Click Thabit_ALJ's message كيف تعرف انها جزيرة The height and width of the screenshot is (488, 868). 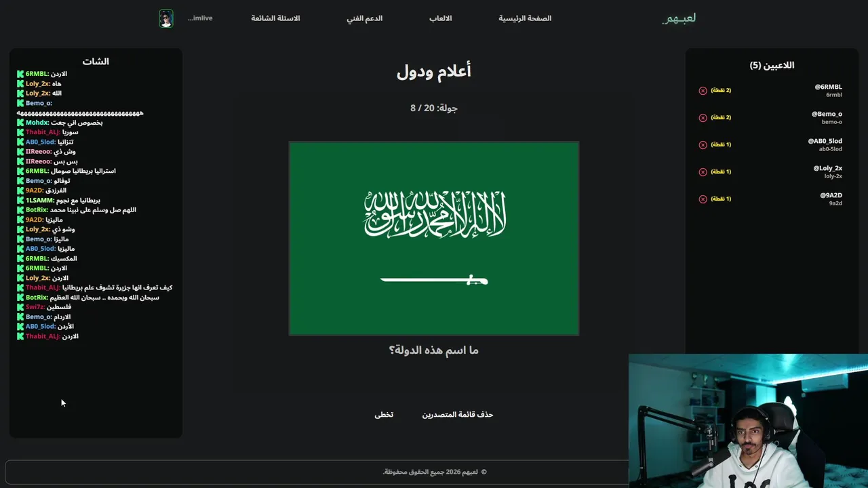(x=117, y=288)
